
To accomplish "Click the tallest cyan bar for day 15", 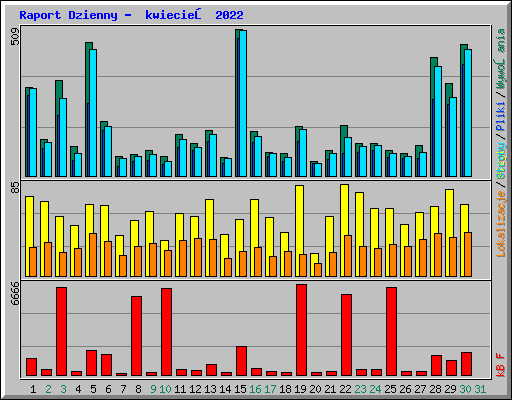I will [243, 103].
